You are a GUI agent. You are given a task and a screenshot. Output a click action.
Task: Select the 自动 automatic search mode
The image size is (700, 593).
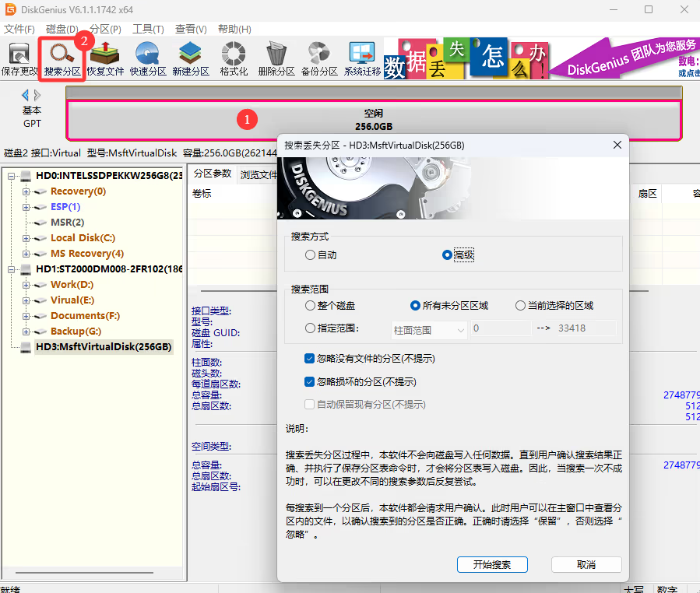click(x=321, y=254)
